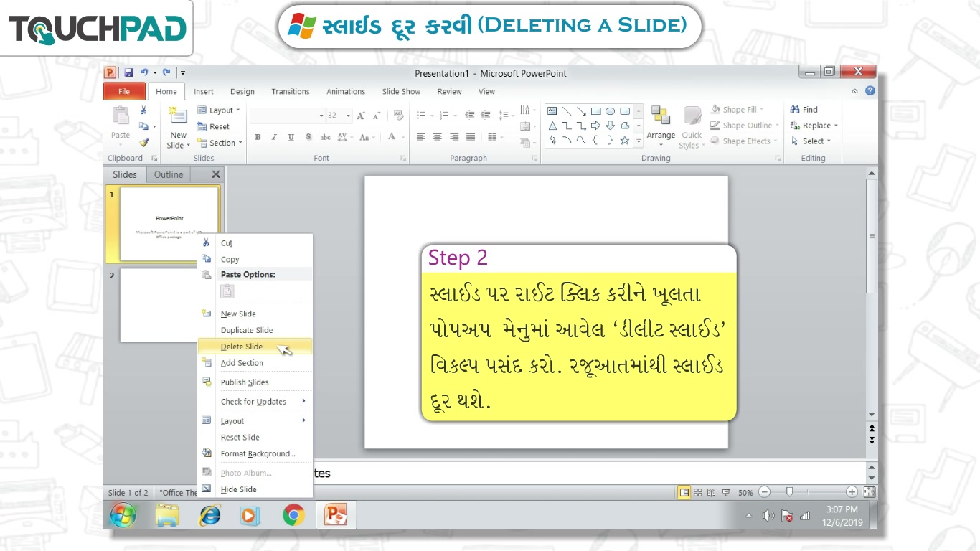Click Decrease Font Size icon
Screen dimensions: 980x551
tap(376, 115)
